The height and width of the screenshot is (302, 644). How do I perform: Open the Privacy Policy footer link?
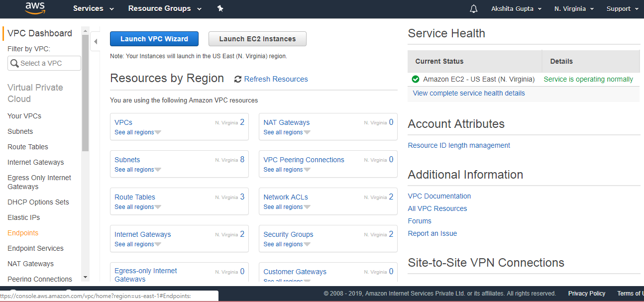[587, 294]
